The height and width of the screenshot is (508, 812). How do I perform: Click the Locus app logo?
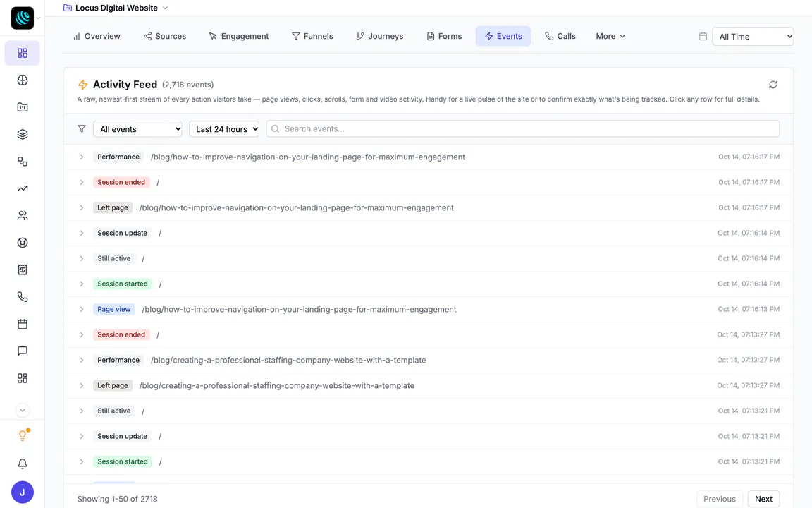pos(23,18)
